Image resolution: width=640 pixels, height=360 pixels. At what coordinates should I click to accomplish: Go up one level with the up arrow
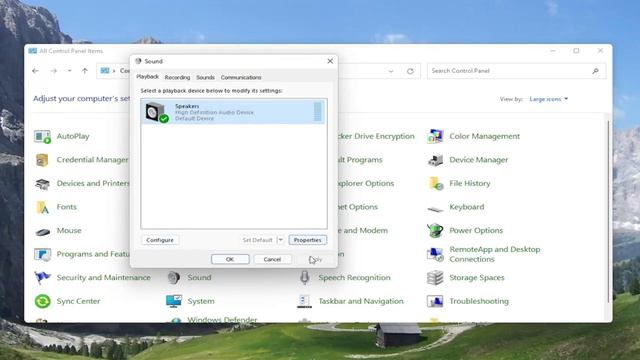tap(85, 71)
